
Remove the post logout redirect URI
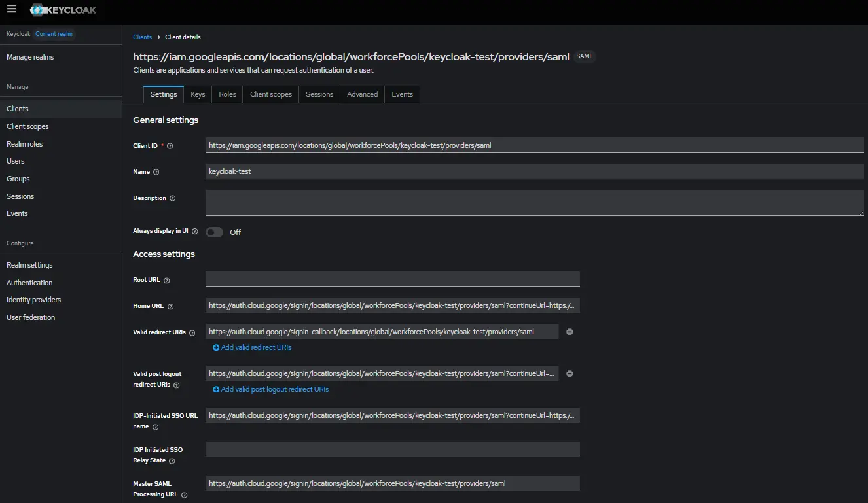(569, 374)
